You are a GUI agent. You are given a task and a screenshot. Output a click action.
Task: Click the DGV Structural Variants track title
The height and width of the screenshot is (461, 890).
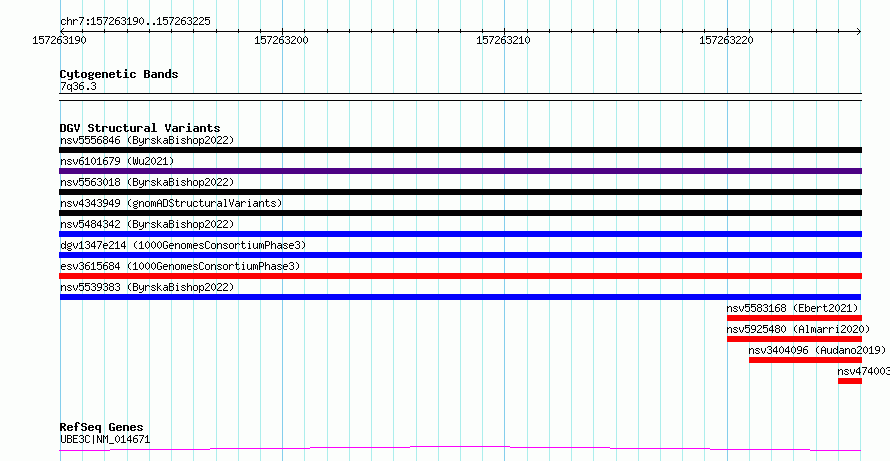pos(140,128)
